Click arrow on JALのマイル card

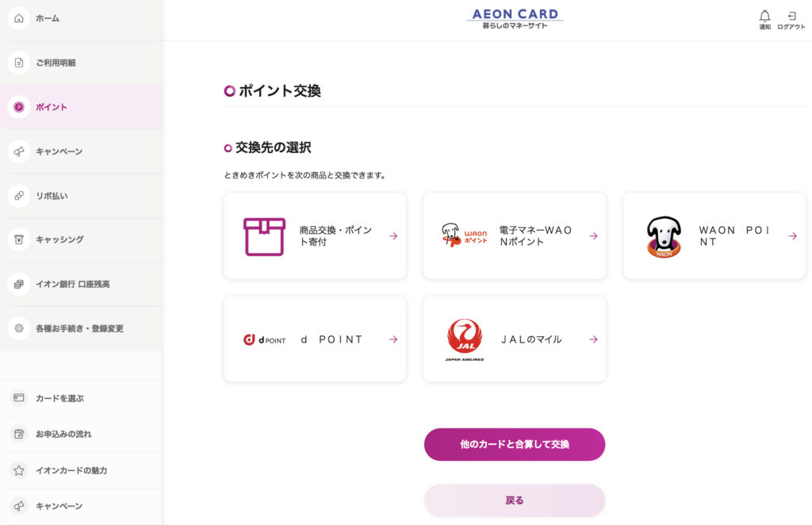coord(593,339)
